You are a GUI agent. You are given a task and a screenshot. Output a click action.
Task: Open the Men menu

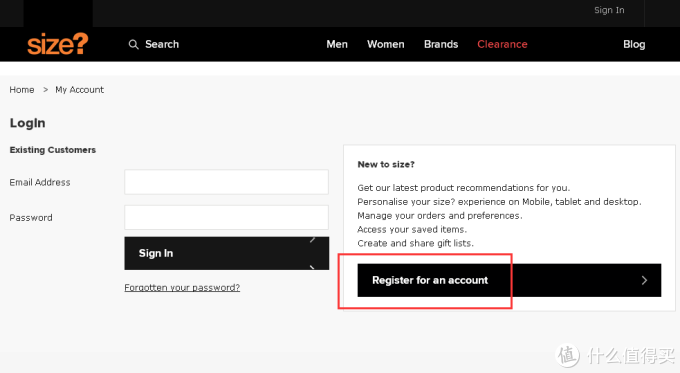click(337, 44)
